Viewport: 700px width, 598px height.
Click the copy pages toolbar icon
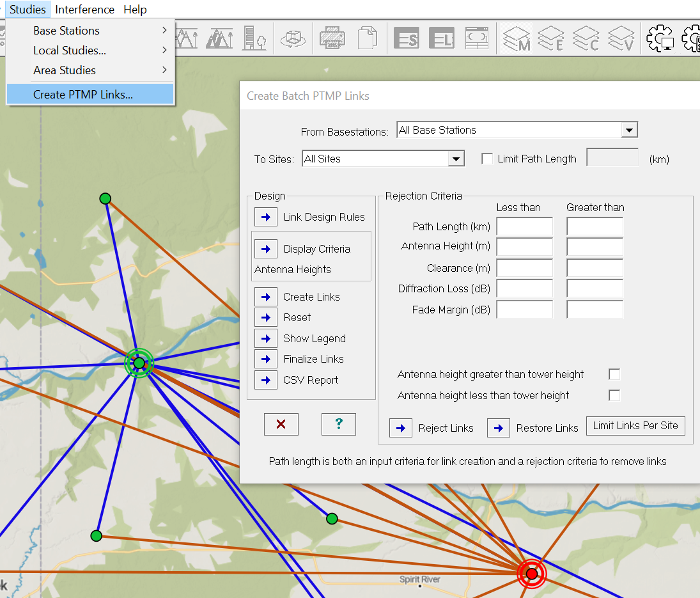368,38
